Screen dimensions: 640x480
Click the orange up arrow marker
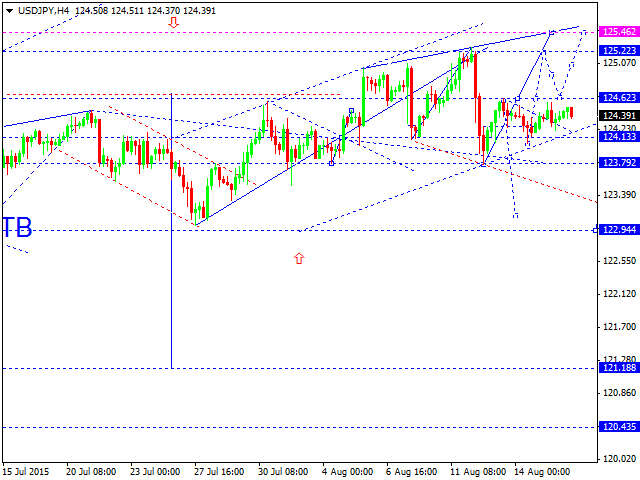click(298, 258)
